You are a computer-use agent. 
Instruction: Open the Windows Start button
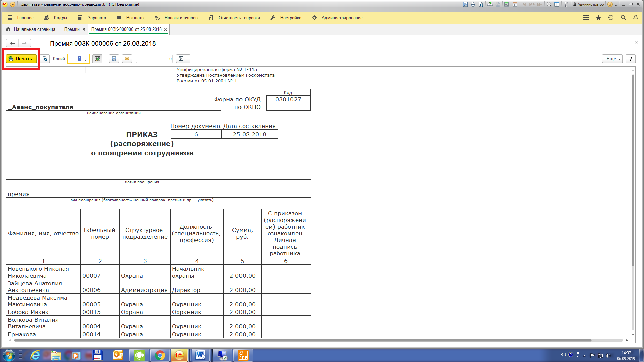click(x=9, y=355)
